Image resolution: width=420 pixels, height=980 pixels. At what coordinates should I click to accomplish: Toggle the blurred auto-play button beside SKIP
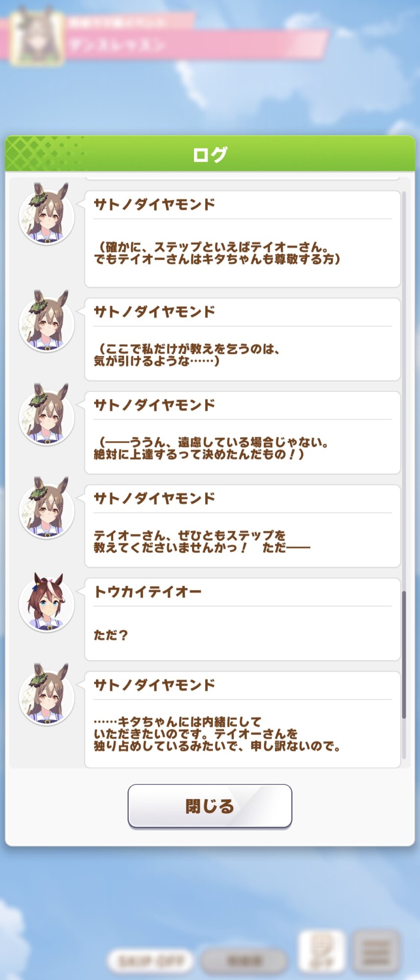point(244,961)
